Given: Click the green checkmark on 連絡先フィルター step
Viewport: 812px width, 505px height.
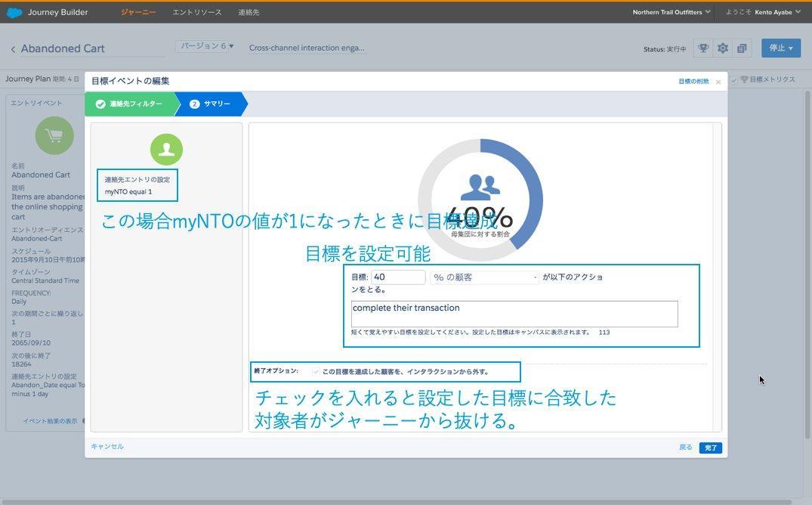Looking at the screenshot, I should [100, 104].
